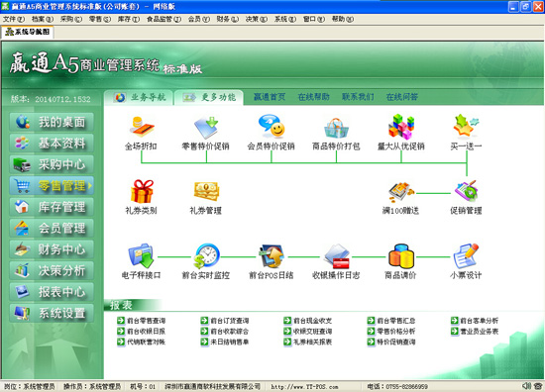545x392 pixels.
Task: Open the 零售 menu
Action: pos(100,19)
